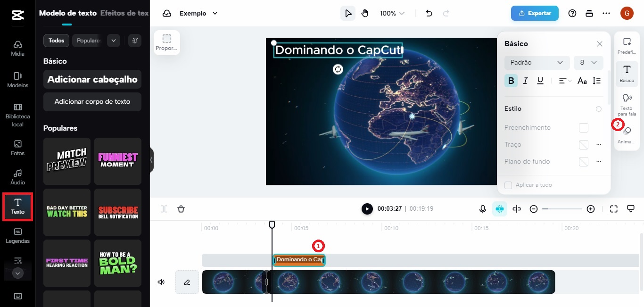Open the three-dot more options menu
This screenshot has width=644, height=307.
tap(606, 13)
